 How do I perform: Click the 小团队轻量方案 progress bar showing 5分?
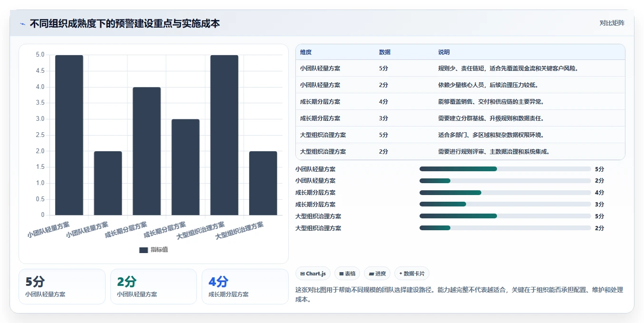click(x=505, y=169)
